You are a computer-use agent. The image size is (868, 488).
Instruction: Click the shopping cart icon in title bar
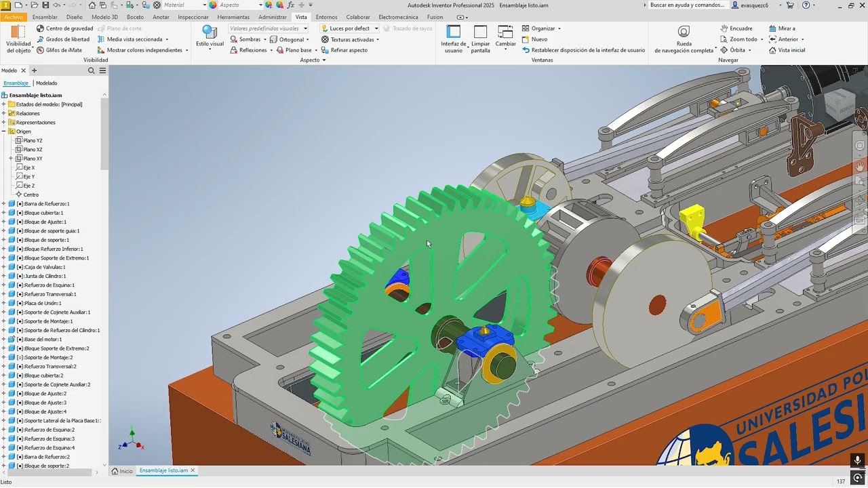[x=789, y=5]
